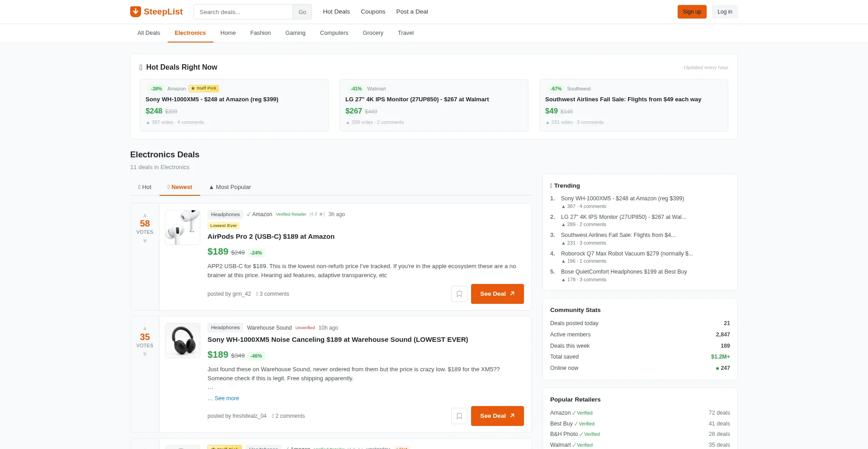Click the Sign up button

point(692,12)
